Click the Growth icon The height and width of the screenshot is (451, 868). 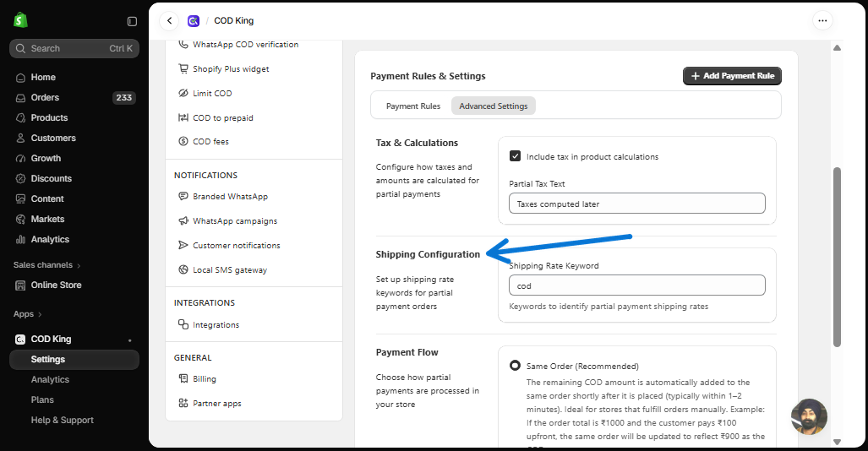[20, 158]
